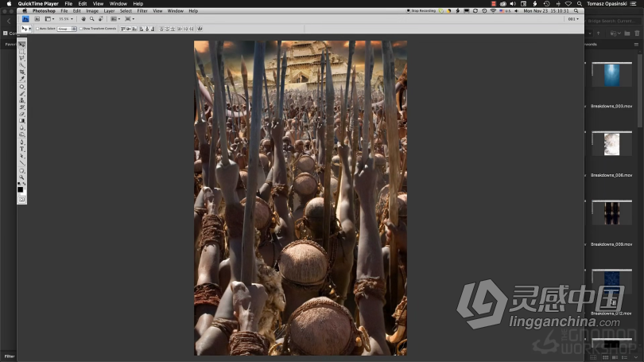Click the Rotate View tool in the application bar
644x362 pixels.
point(101,19)
